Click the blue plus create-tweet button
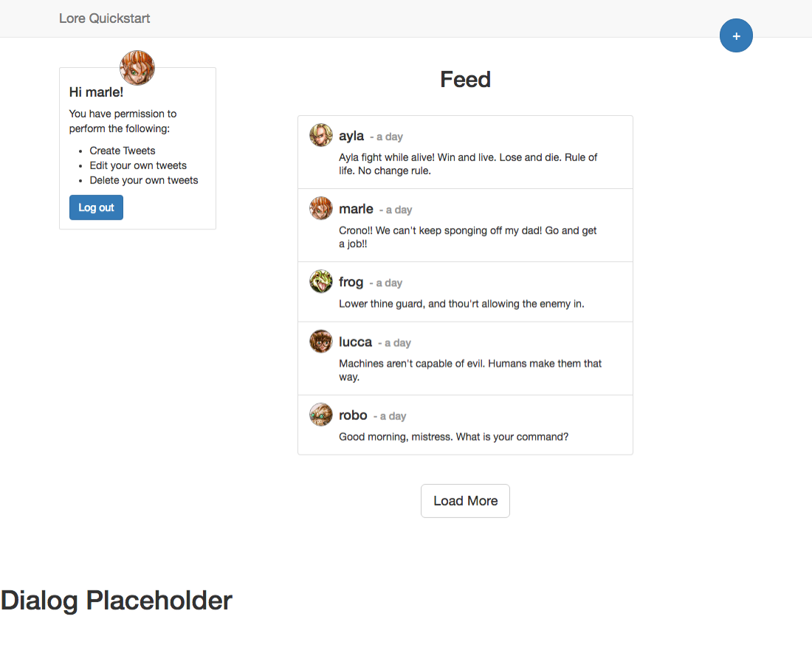The image size is (812, 670). click(x=736, y=35)
